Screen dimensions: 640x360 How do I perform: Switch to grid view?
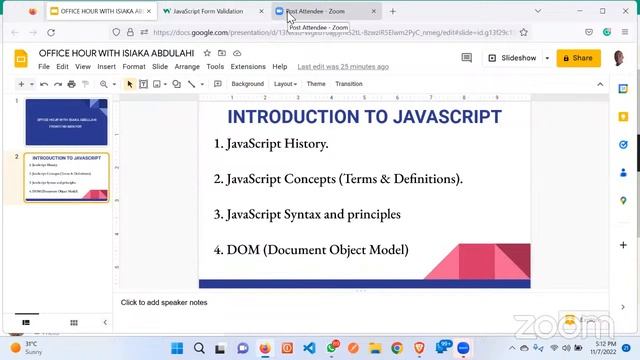(74, 322)
